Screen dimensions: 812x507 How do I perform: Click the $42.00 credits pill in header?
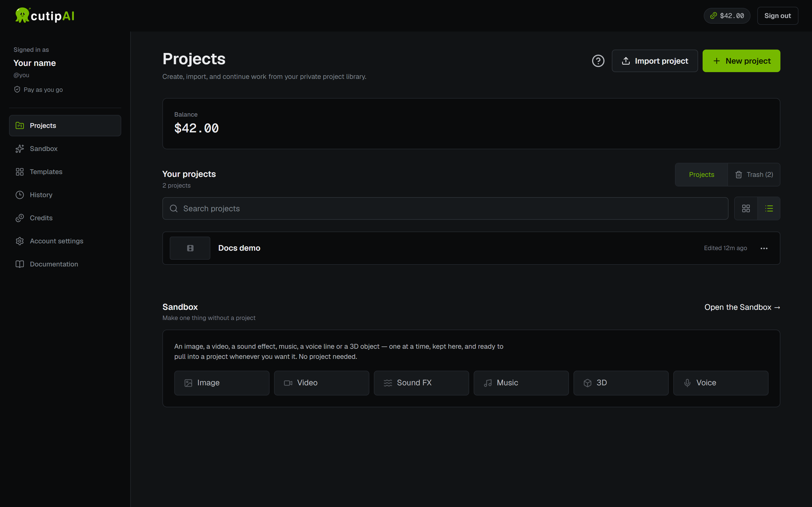click(727, 16)
